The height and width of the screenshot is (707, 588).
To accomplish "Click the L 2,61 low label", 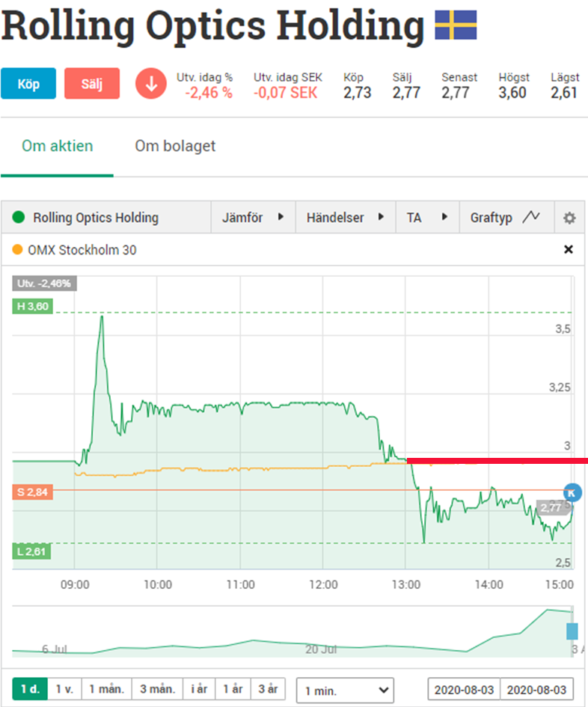I will pos(31,551).
